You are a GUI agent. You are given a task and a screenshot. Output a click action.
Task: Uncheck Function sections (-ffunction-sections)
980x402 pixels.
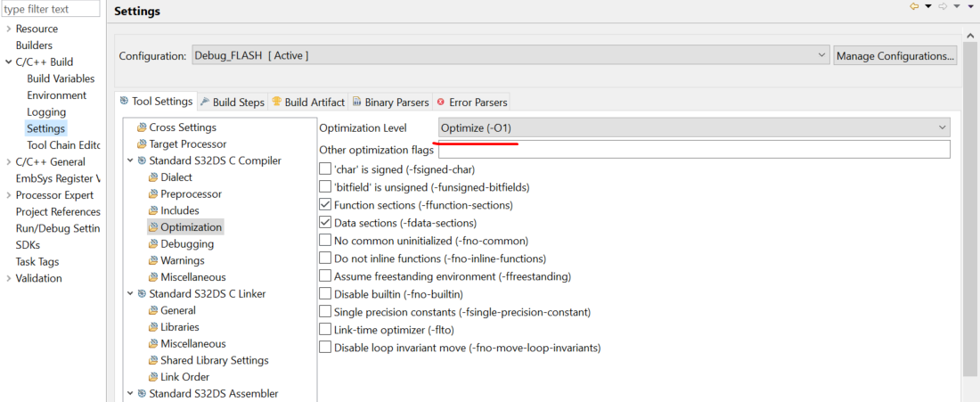(x=325, y=205)
